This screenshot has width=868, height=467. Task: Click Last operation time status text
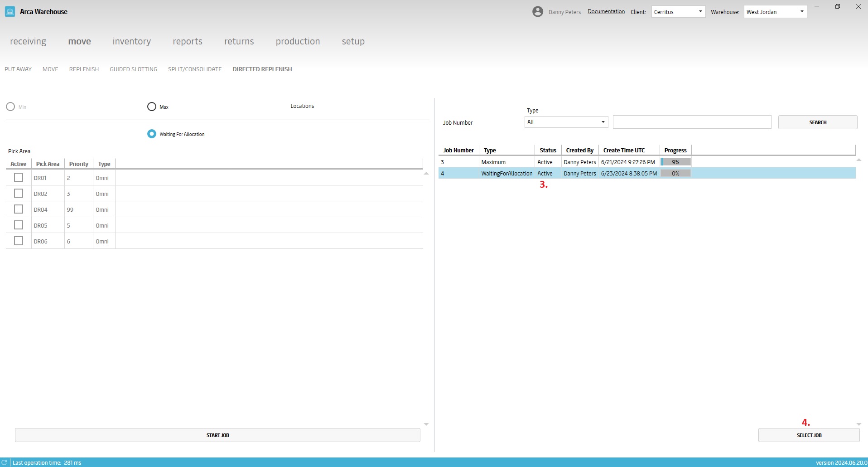coord(47,462)
